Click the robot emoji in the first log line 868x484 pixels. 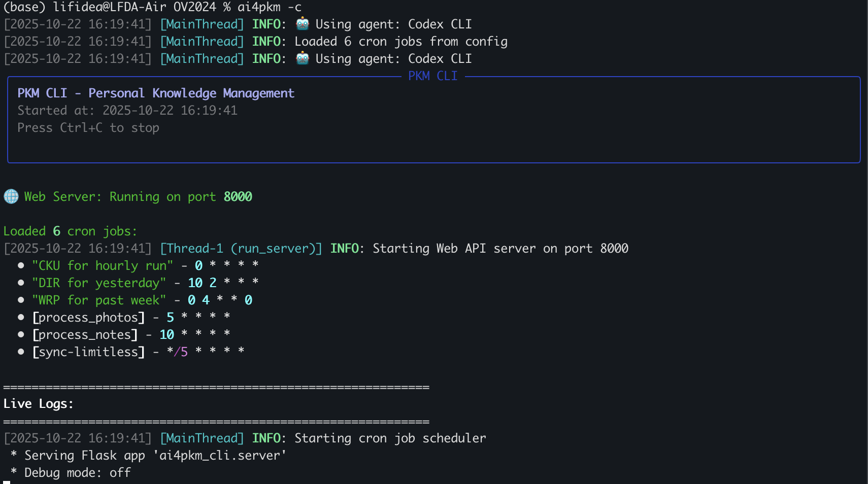[x=303, y=24]
